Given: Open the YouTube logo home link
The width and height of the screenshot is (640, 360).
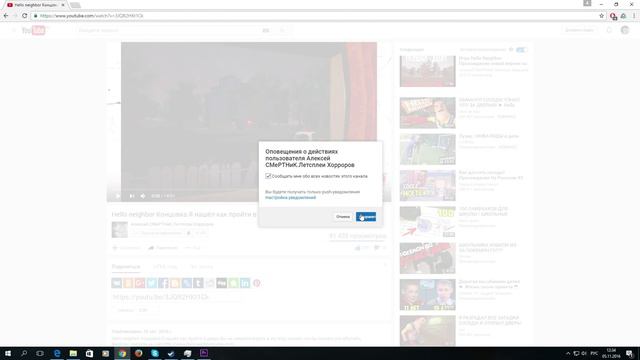Looking at the screenshot, I should click(33, 30).
